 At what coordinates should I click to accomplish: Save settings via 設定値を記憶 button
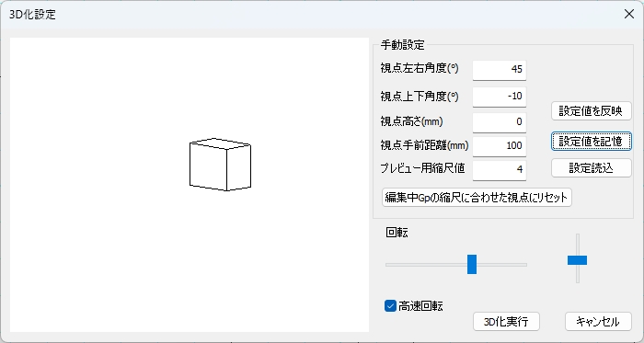tap(591, 141)
